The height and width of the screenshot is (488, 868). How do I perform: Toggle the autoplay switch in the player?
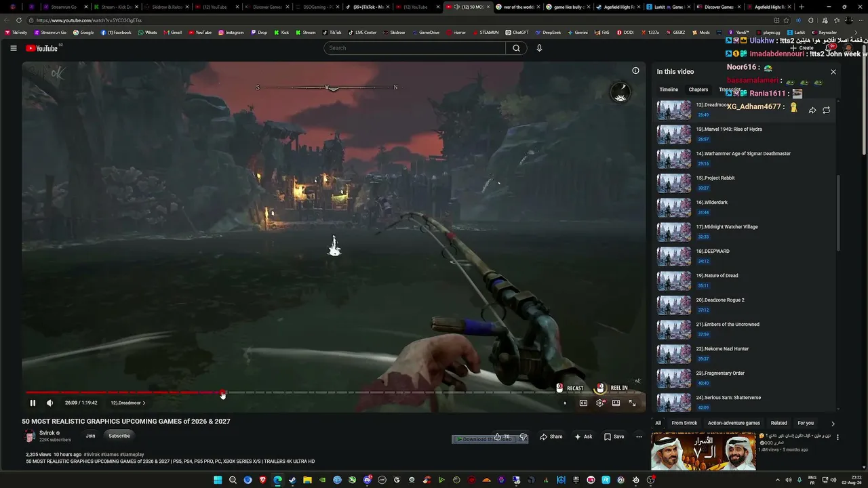click(565, 403)
